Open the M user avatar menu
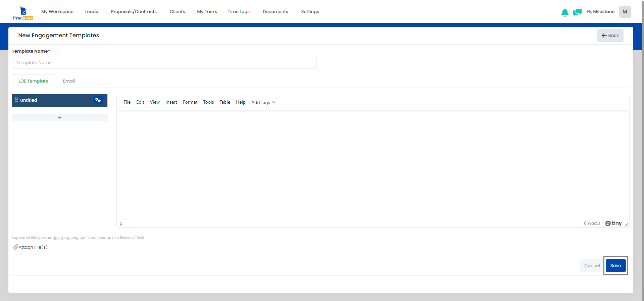The image size is (644, 301). tap(625, 12)
